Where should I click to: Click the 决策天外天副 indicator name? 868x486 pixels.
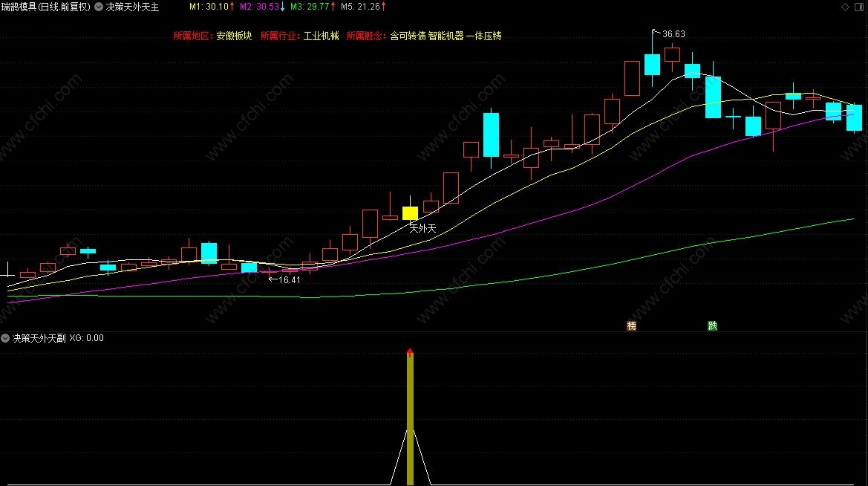39,338
